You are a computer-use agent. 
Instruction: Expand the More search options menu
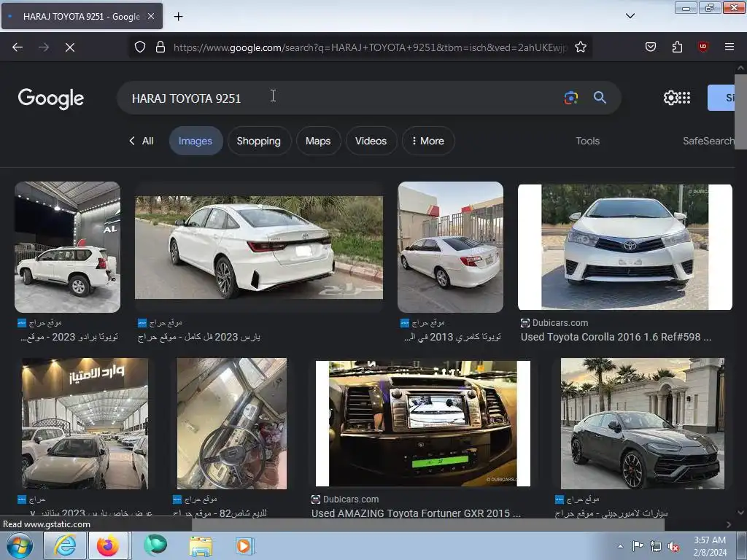point(428,141)
